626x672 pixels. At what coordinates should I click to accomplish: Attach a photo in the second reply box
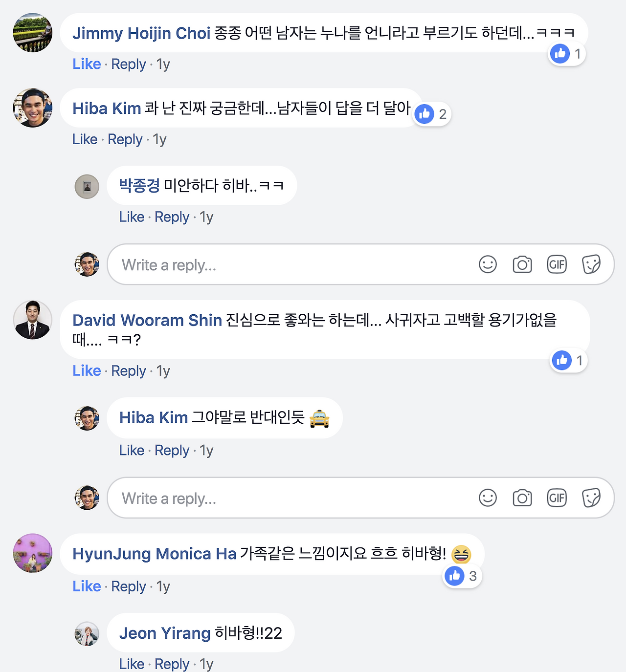click(522, 498)
